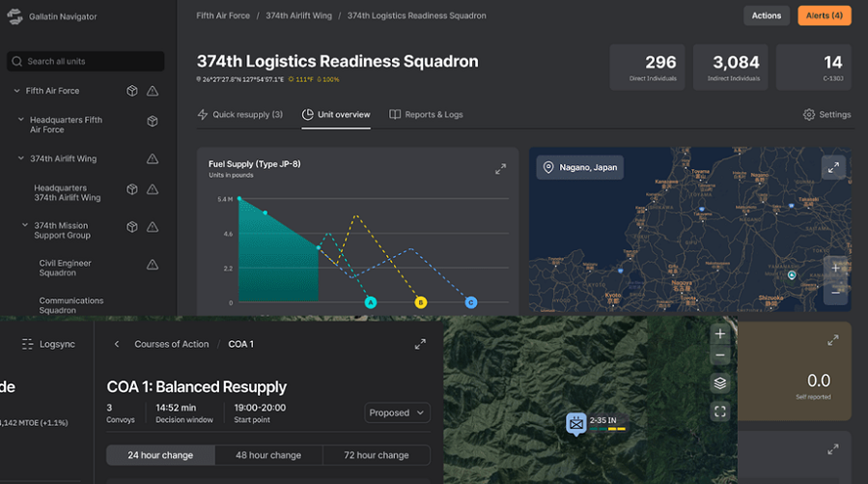This screenshot has height=484, width=868.
Task: Click the Search all units field
Action: [86, 62]
